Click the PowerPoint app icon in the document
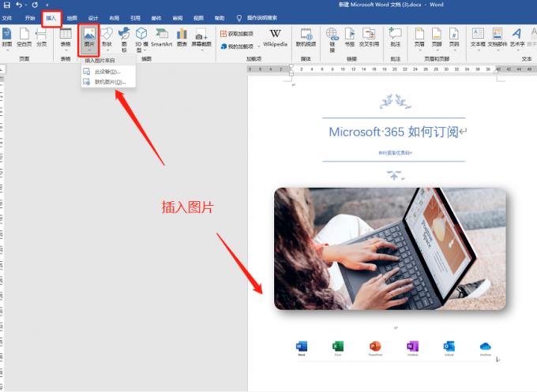The width and height of the screenshot is (537, 392). point(375,346)
